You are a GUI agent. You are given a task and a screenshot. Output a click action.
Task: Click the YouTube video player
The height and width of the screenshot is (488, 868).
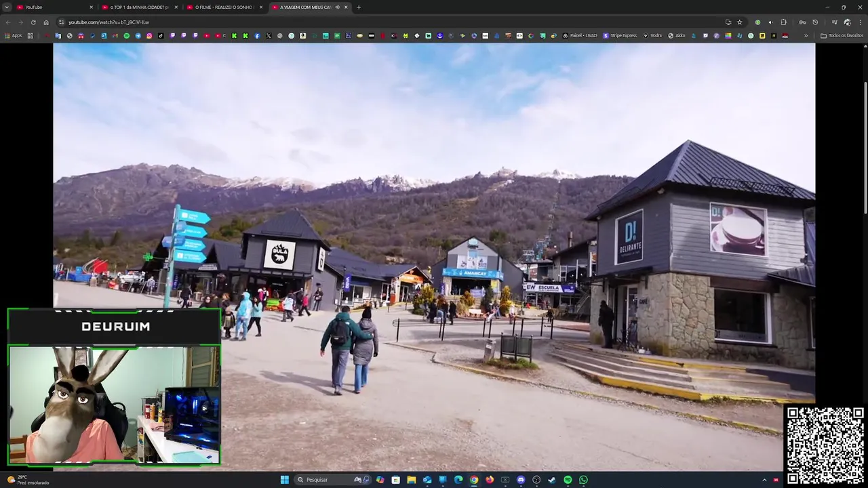pos(434,257)
